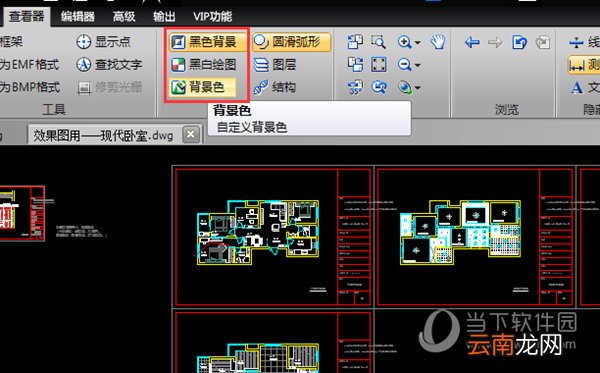
Task: Close the 效果图用—现代卧室.dwg tab
Action: pos(191,134)
